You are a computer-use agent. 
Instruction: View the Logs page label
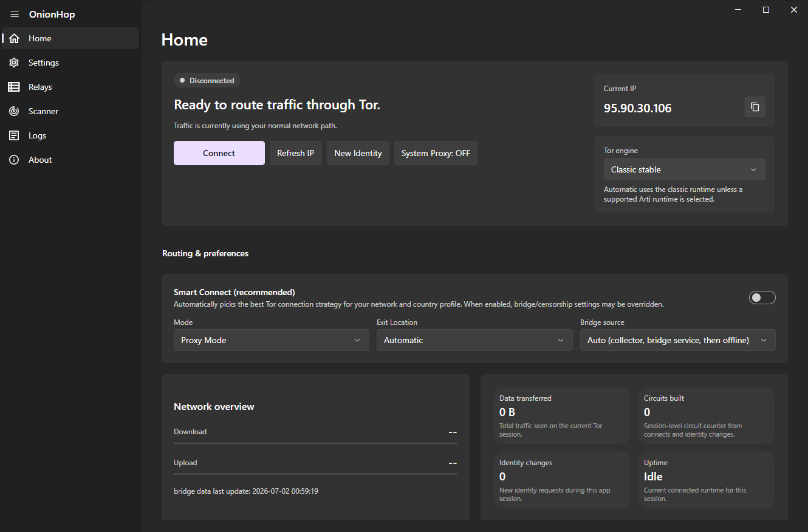(37, 135)
